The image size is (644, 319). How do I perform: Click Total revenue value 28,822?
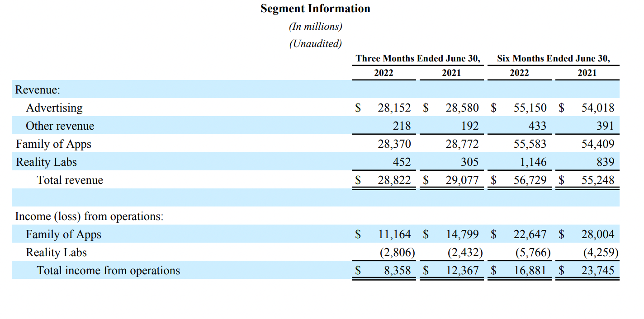394,180
